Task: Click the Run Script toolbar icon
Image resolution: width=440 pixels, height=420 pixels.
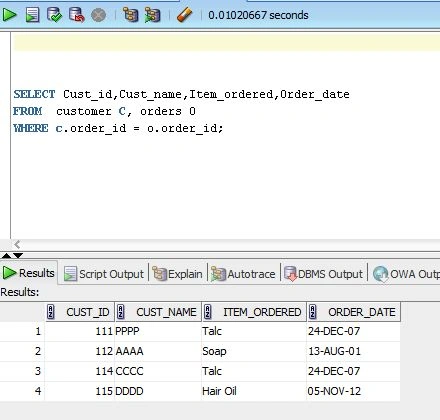Action: click(32, 15)
